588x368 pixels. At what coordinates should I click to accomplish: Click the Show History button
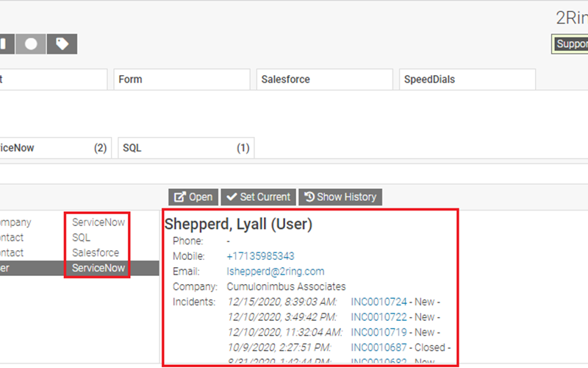(x=340, y=197)
